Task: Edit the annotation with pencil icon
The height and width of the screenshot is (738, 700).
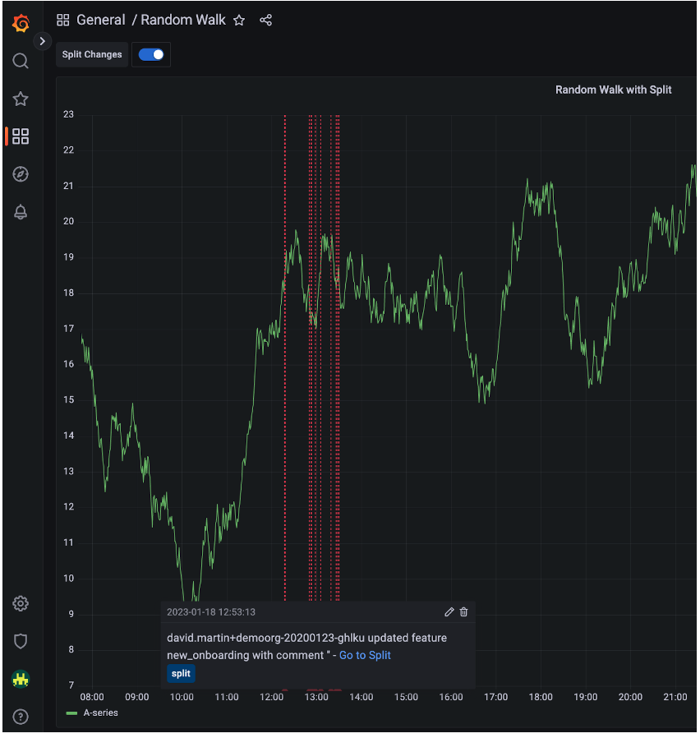Action: [449, 612]
